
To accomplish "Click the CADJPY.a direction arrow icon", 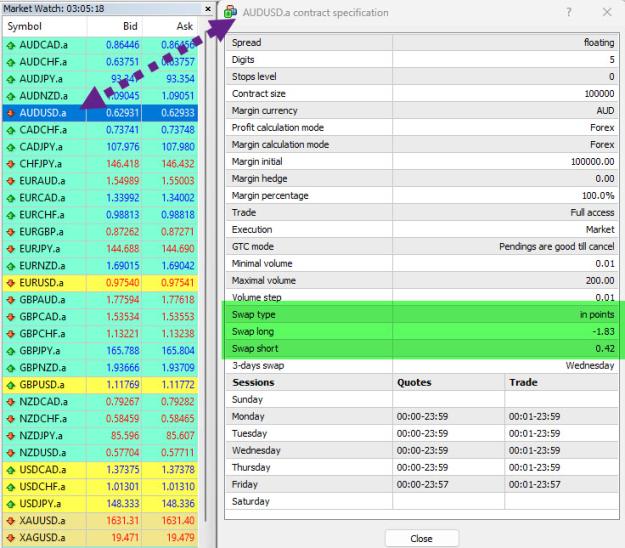I will [11, 147].
